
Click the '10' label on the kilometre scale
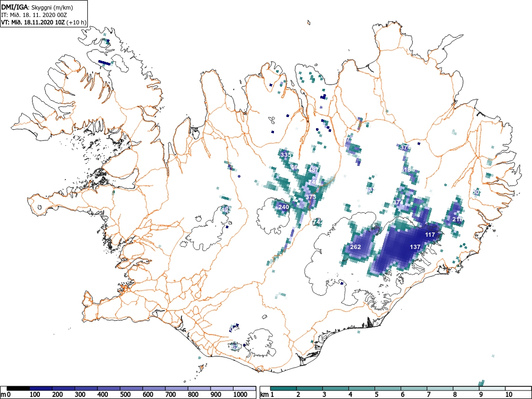pyautogui.click(x=509, y=395)
